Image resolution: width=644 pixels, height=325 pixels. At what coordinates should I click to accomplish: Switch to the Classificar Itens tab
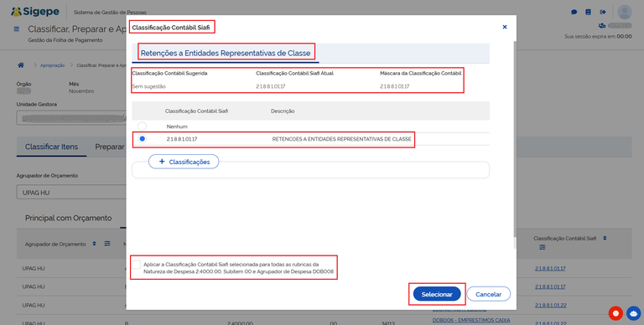click(51, 147)
